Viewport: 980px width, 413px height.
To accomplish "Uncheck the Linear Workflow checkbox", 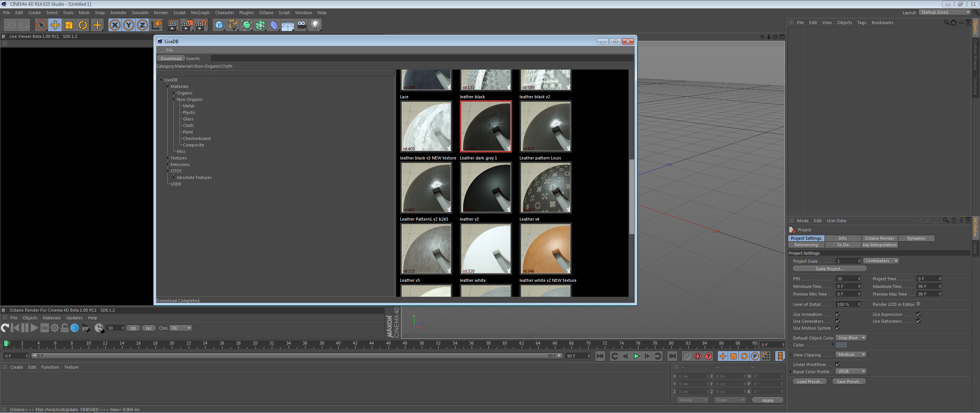I will [838, 364].
